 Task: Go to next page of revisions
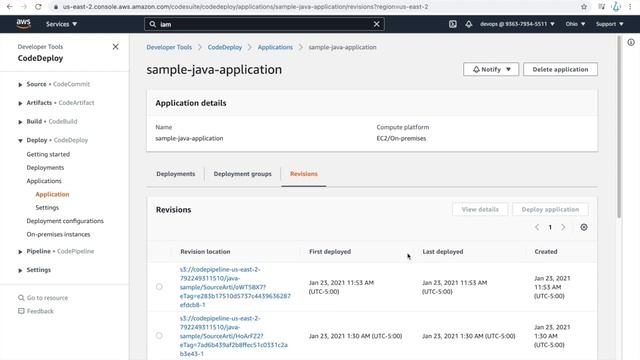[x=563, y=227]
